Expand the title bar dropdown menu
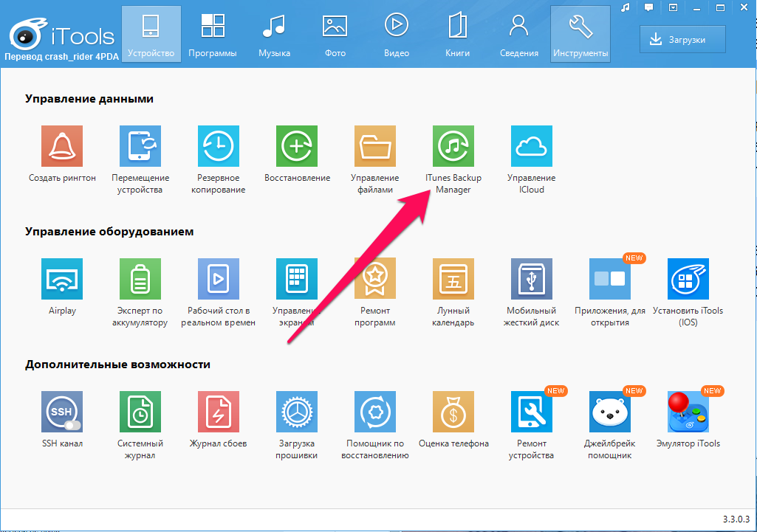Screen dimensions: 757x532 pos(673,8)
